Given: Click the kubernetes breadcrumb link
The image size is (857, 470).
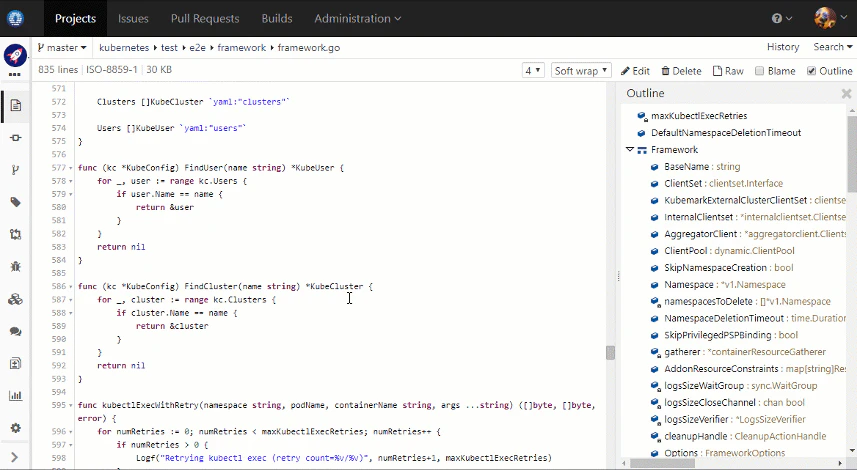Looking at the screenshot, I should click(x=124, y=48).
